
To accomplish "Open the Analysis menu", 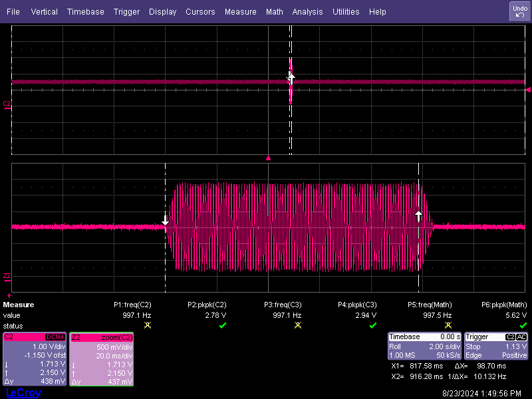I will (307, 11).
